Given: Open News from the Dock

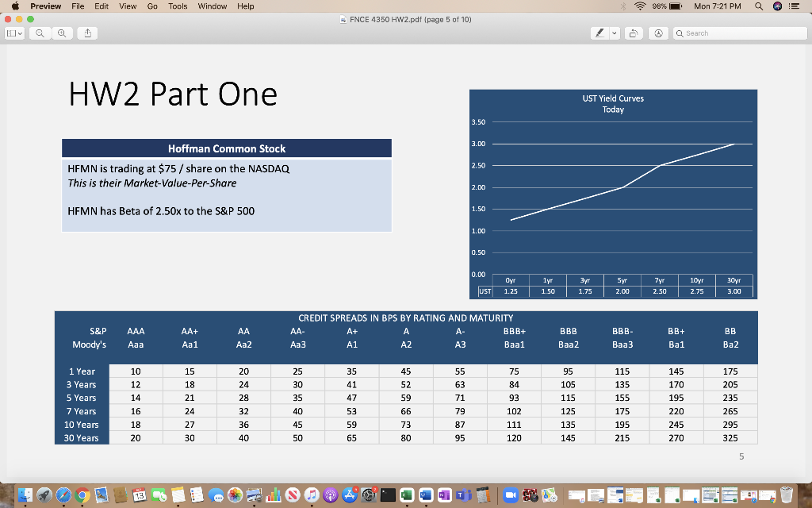Looking at the screenshot, I should point(292,495).
